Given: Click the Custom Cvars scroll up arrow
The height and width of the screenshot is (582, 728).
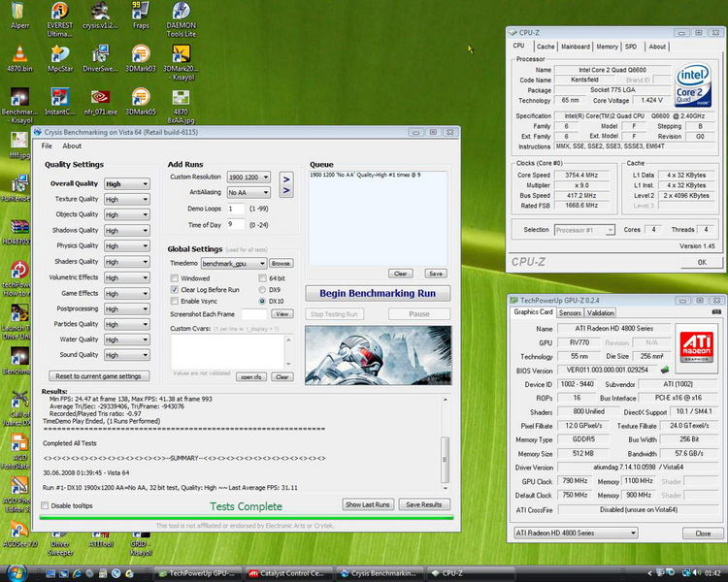Looking at the screenshot, I should point(289,340).
